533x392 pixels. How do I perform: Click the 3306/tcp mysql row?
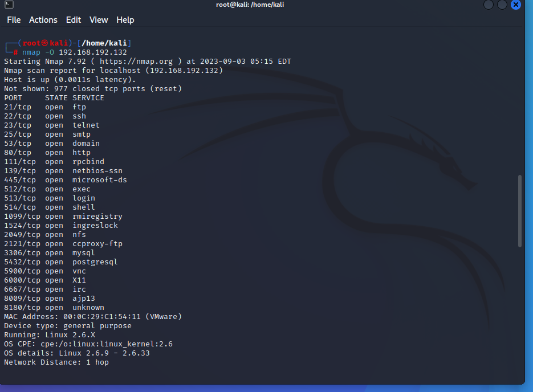(x=50, y=253)
